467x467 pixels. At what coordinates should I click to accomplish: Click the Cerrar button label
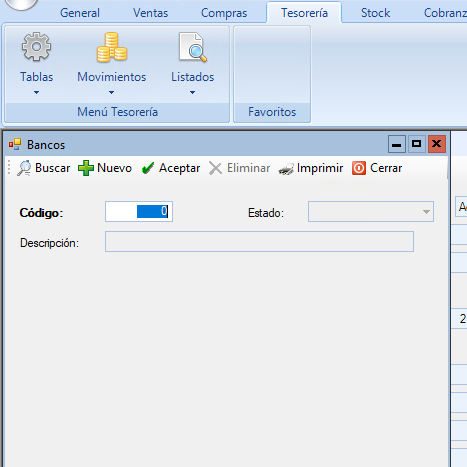(386, 168)
